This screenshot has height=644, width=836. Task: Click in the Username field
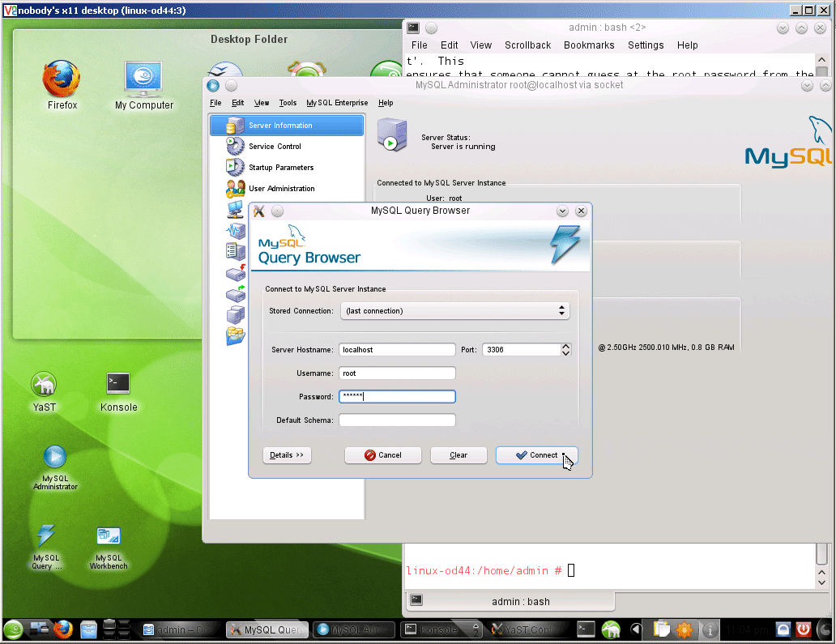tap(397, 373)
